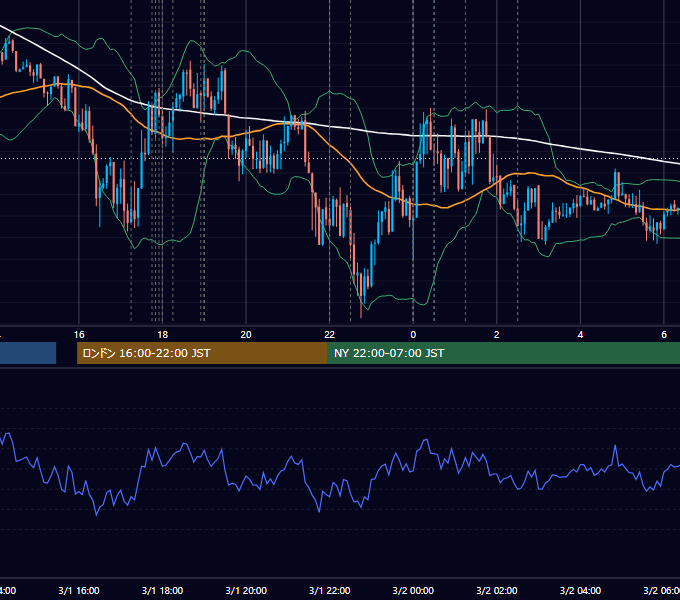Image resolution: width=680 pixels, height=600 pixels.
Task: Click the 2 hour label on the price chart axis
Action: click(x=497, y=335)
